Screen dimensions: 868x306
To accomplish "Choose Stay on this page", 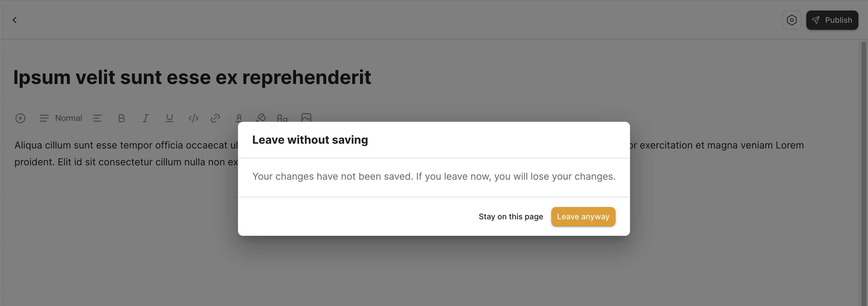I will 510,217.
